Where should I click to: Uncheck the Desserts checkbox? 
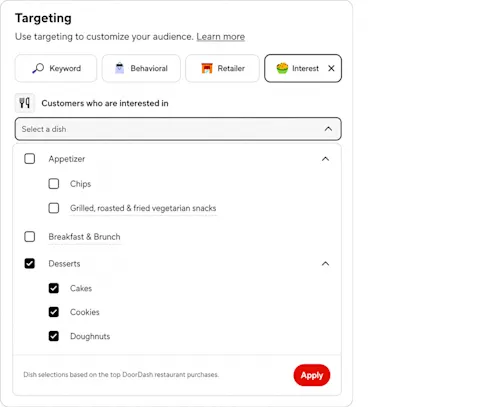click(x=30, y=263)
